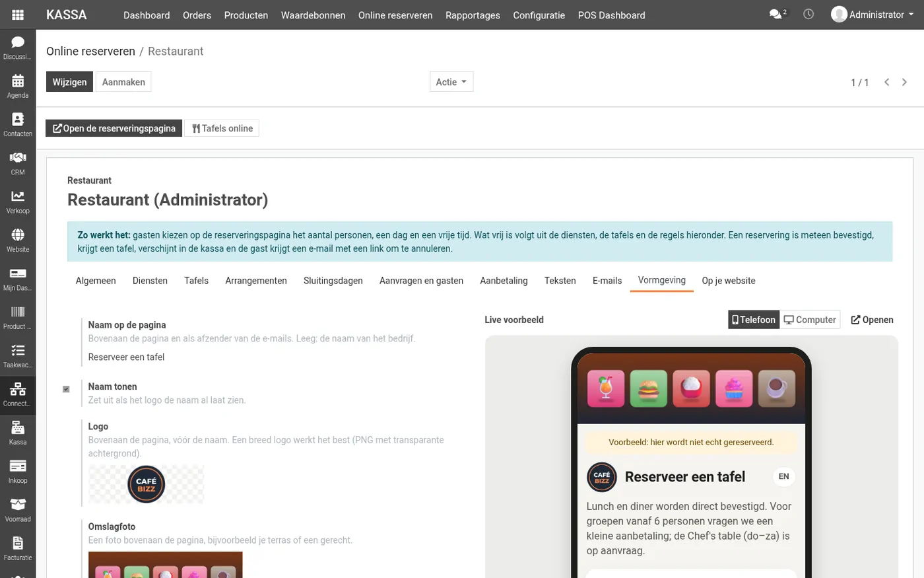Toggle the Naam tonen checkbox
Viewport: 924px width, 578px height.
[66, 389]
